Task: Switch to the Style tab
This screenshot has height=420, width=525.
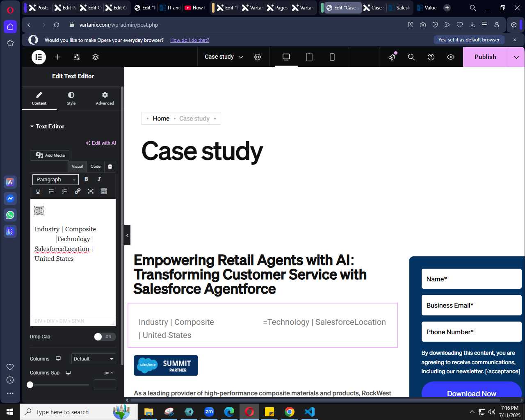Action: click(x=71, y=98)
